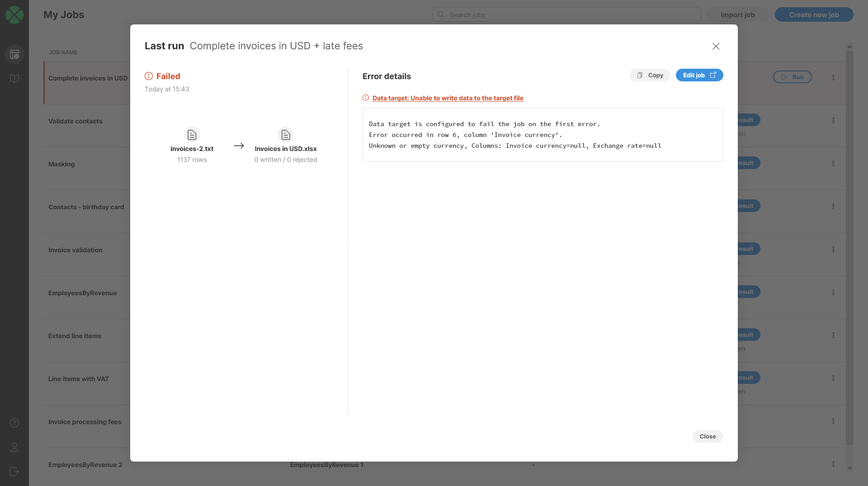Click the logout icon in the sidebar
The height and width of the screenshot is (486, 868).
pos(14,472)
